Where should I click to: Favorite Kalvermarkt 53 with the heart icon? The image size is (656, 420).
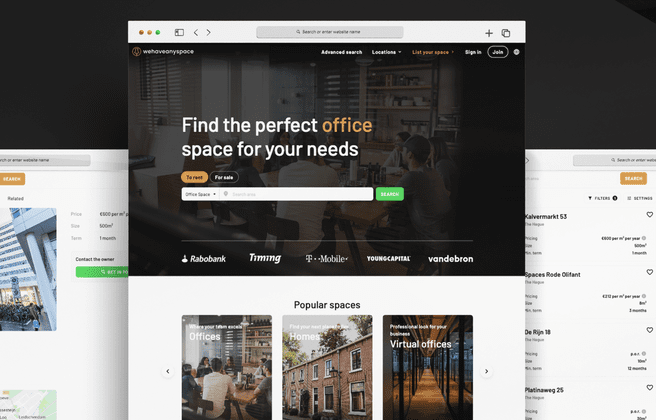[x=649, y=215]
